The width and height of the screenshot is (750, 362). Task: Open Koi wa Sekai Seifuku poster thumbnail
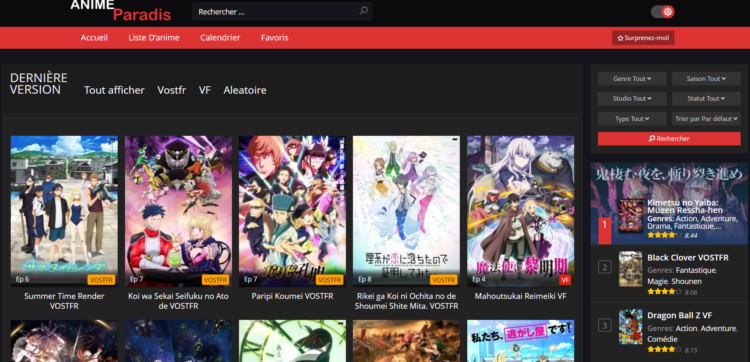[178, 211]
